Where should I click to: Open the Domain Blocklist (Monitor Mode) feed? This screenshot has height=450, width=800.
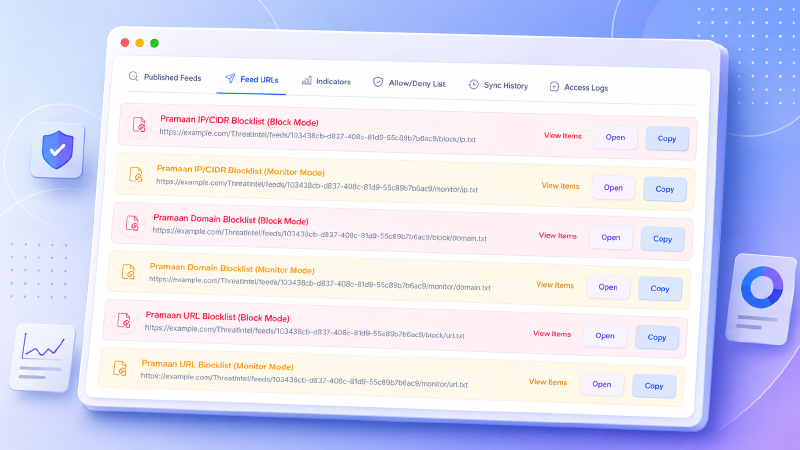click(608, 287)
